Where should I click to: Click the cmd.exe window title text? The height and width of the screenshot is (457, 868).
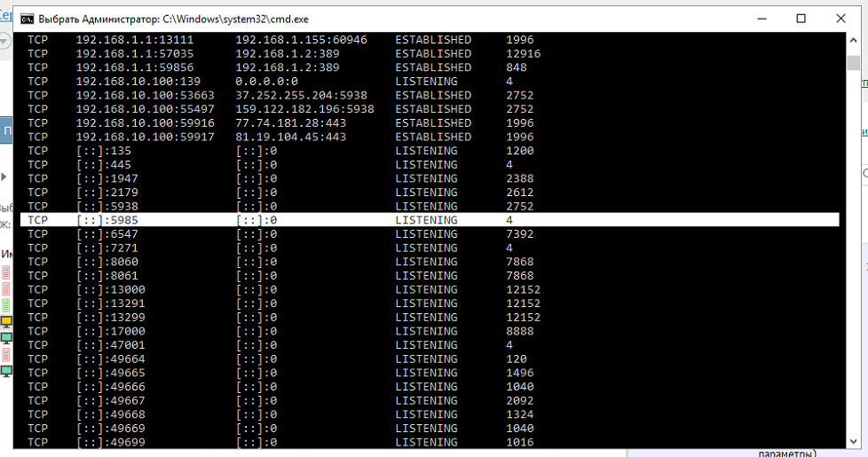(x=173, y=19)
